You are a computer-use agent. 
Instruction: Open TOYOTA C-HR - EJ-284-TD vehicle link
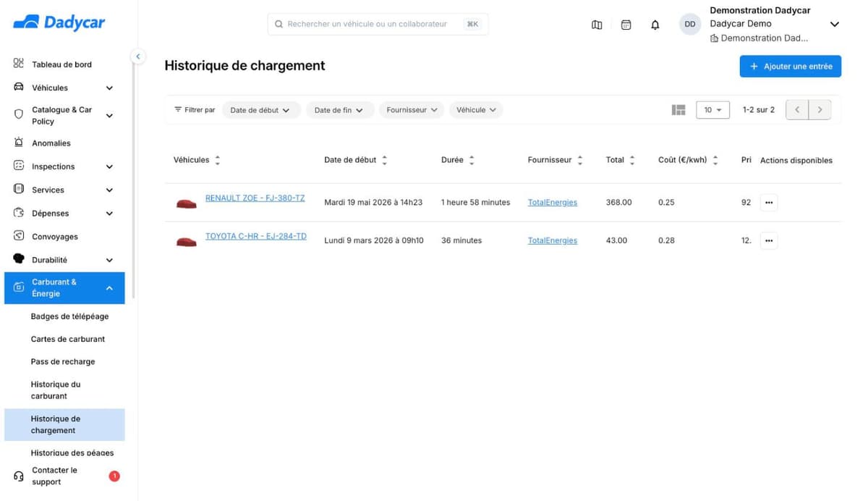coord(256,236)
